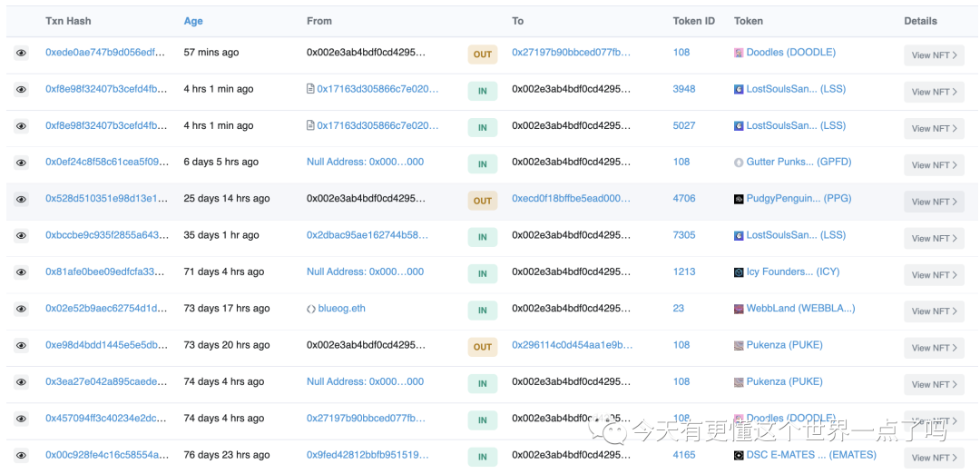Image resolution: width=980 pixels, height=474 pixels.
Task: Click the eye icon for txn 0x457094ff3c40234e2dc
Action: 21,420
